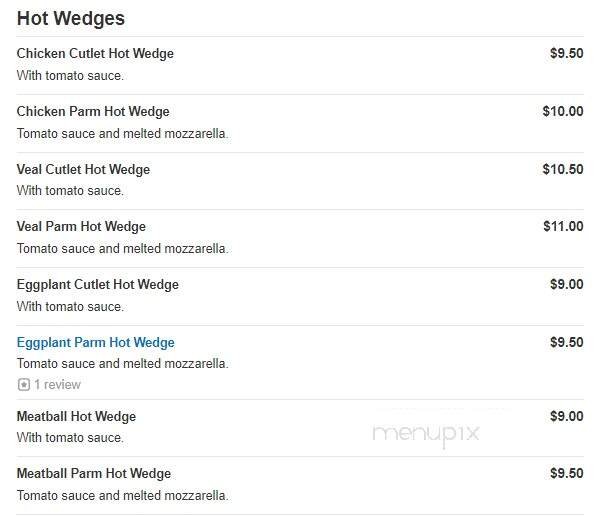
Task: Click the $11.00 Veal Parm price
Action: tap(563, 227)
